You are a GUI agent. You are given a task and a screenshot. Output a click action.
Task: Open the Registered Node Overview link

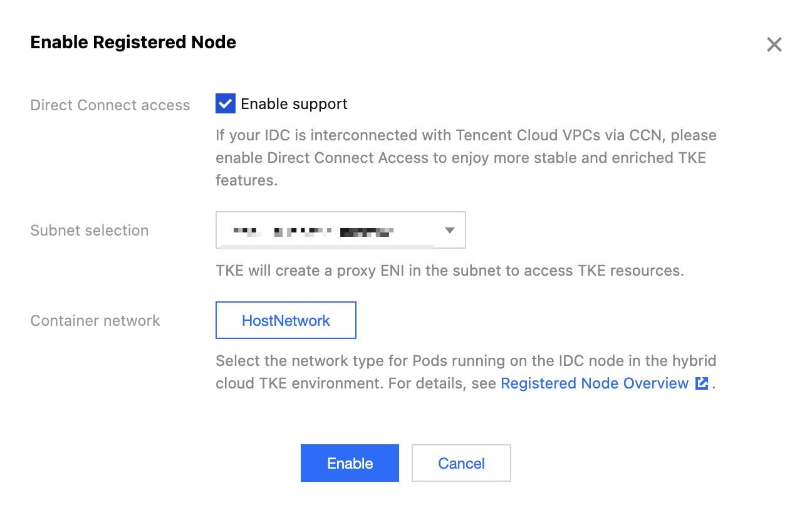pos(595,383)
